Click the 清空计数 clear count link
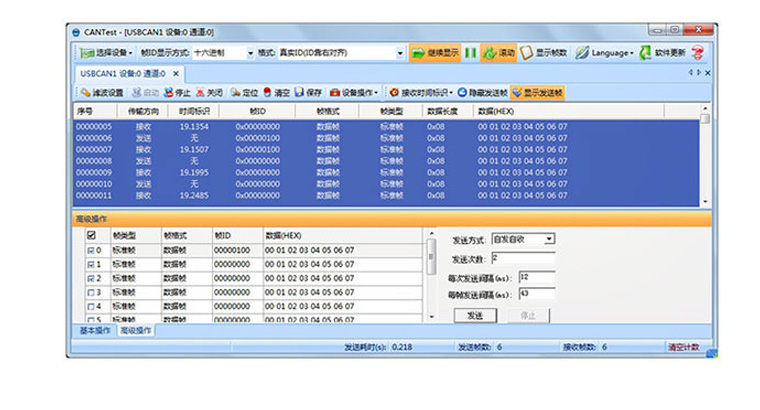The width and height of the screenshot is (760, 410). 685,347
